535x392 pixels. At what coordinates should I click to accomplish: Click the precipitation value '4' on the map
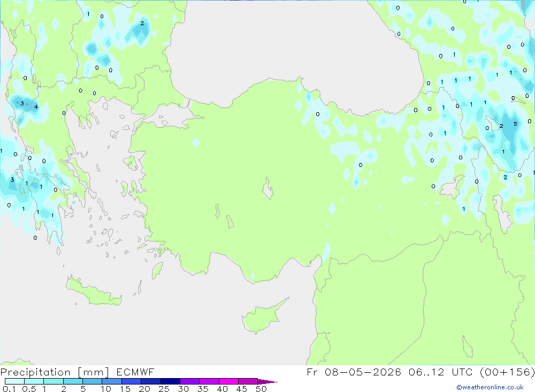(36, 107)
